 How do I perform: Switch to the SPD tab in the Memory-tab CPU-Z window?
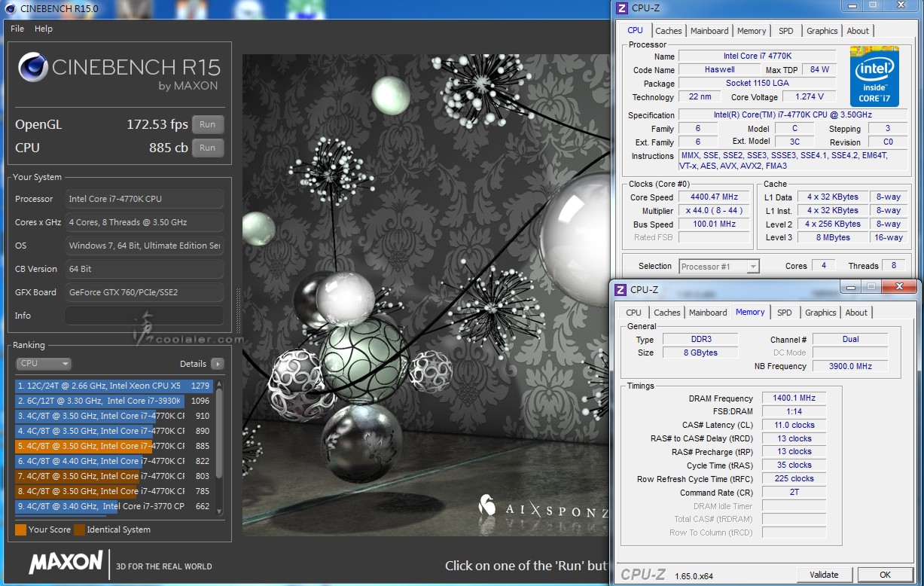[785, 313]
